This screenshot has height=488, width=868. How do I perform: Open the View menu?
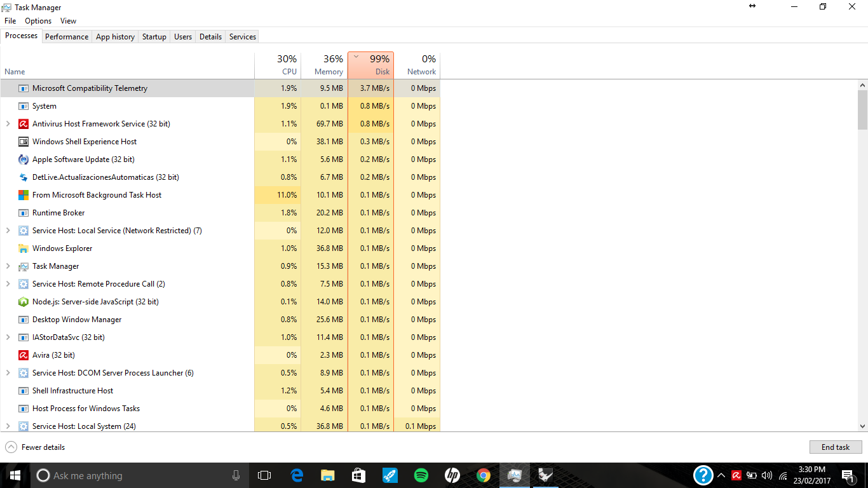point(69,21)
